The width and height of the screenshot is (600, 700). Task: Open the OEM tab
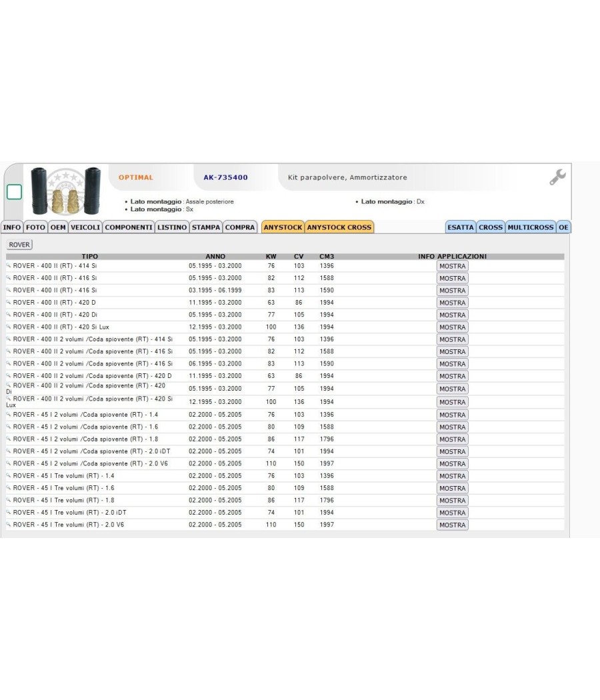coord(58,227)
